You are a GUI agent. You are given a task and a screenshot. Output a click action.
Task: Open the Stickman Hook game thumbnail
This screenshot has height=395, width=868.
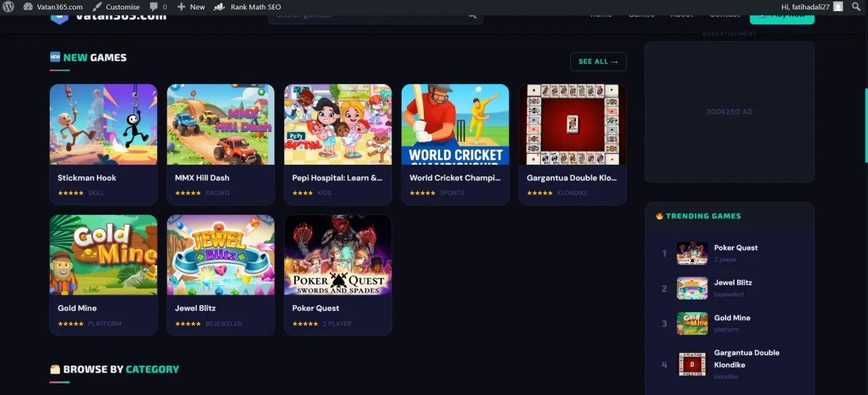(103, 125)
